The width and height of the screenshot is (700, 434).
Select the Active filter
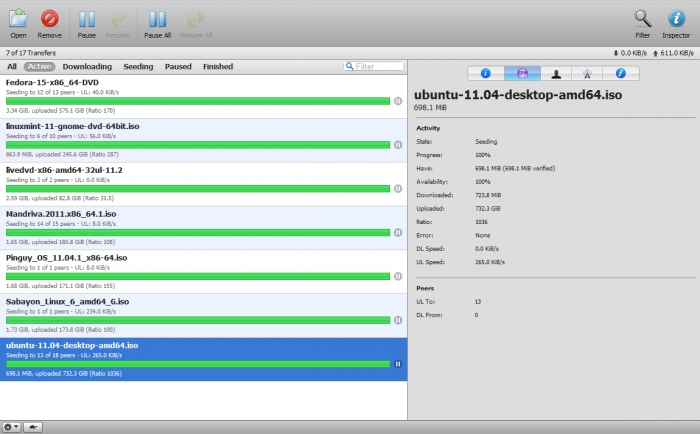(39, 67)
